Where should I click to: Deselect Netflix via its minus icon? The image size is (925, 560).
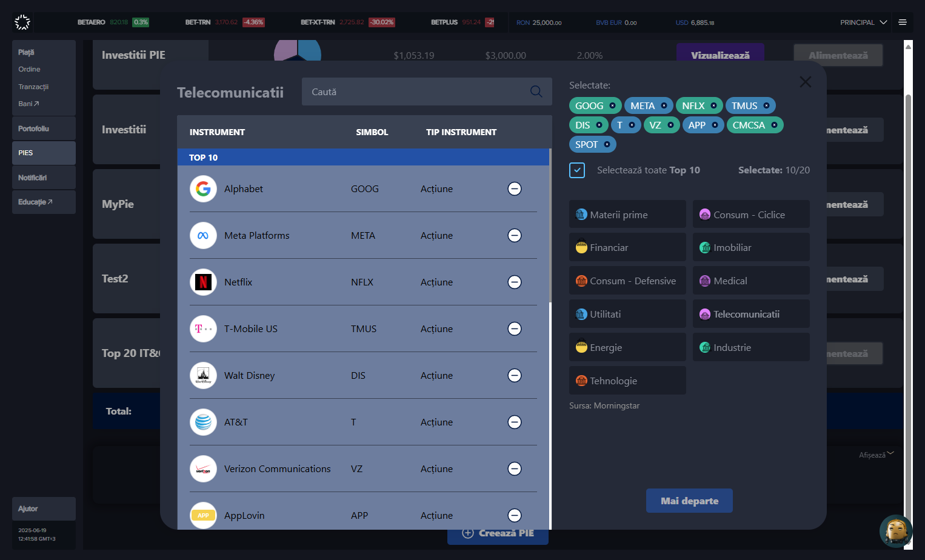515,282
